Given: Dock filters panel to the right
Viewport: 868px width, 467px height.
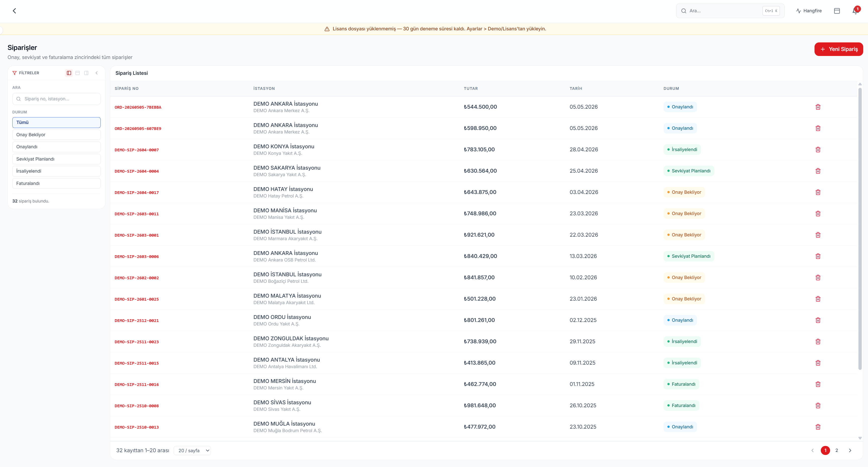Looking at the screenshot, I should pos(86,73).
